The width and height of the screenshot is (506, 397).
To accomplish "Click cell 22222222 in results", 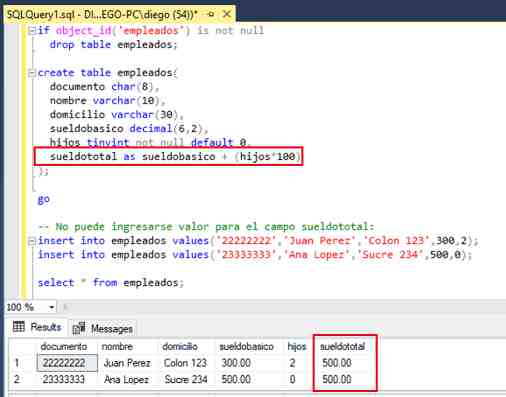I will 67,363.
